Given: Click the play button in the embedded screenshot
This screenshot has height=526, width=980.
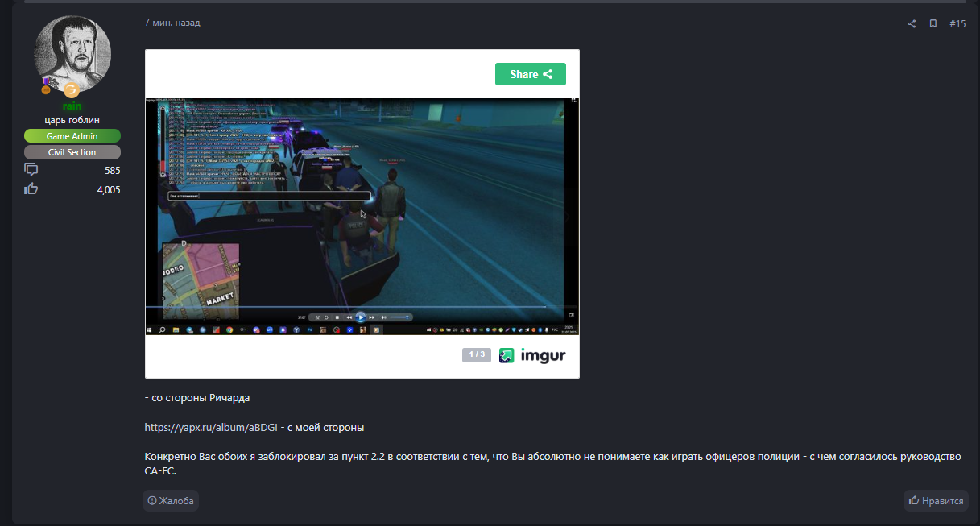Looking at the screenshot, I should click(x=361, y=317).
